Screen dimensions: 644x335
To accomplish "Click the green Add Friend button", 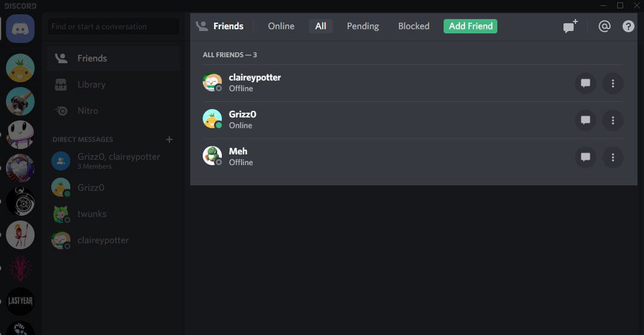I will [470, 26].
